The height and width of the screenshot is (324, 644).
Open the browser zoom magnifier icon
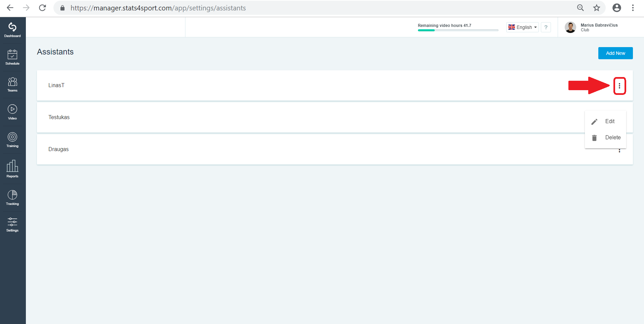[x=581, y=8]
